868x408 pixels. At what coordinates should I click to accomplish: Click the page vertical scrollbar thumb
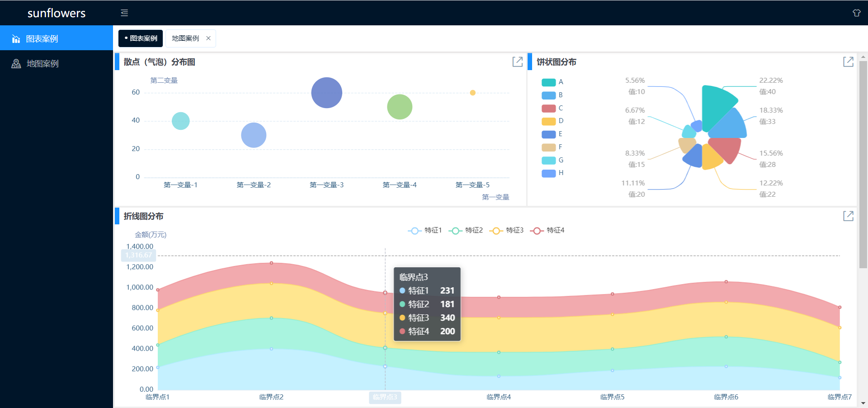(x=863, y=164)
